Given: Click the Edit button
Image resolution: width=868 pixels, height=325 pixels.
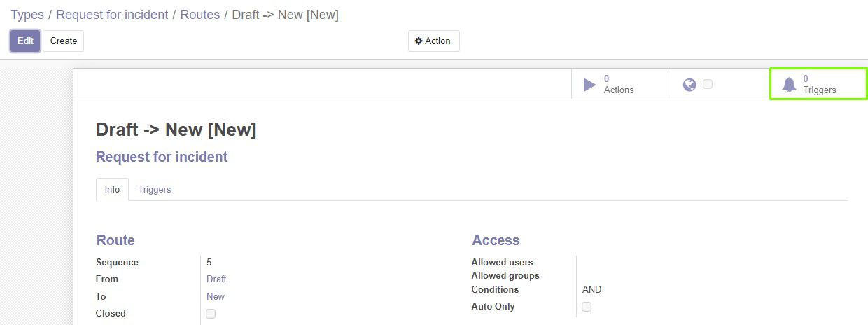Looking at the screenshot, I should [x=25, y=41].
